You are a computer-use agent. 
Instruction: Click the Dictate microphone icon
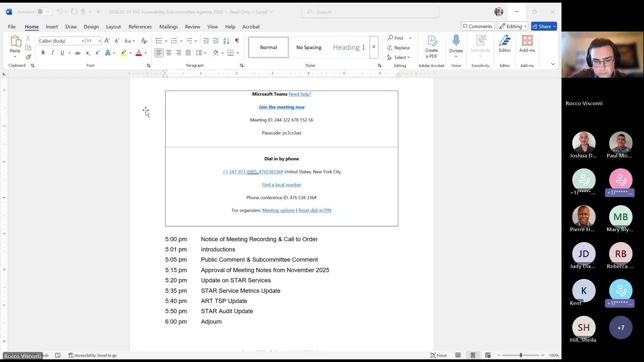[x=456, y=41]
